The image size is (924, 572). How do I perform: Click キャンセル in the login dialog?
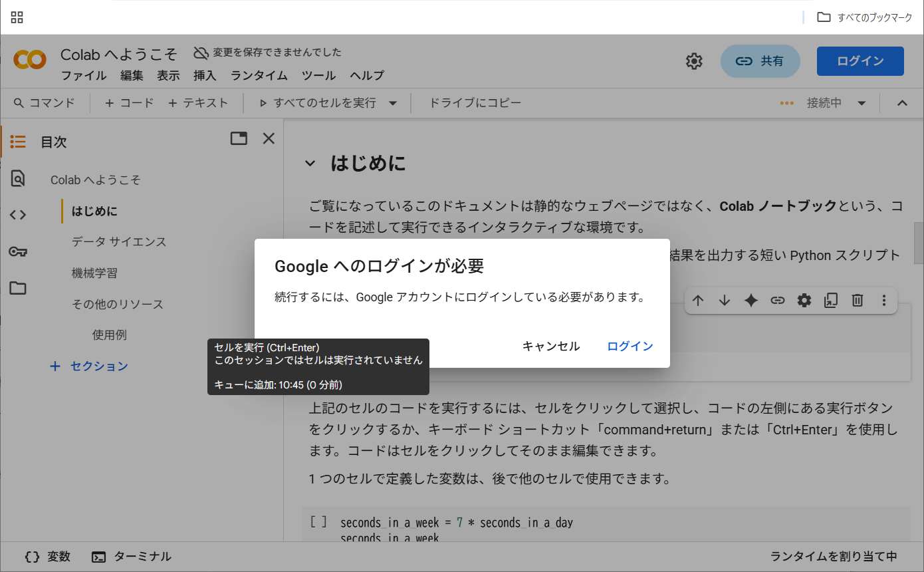point(551,347)
